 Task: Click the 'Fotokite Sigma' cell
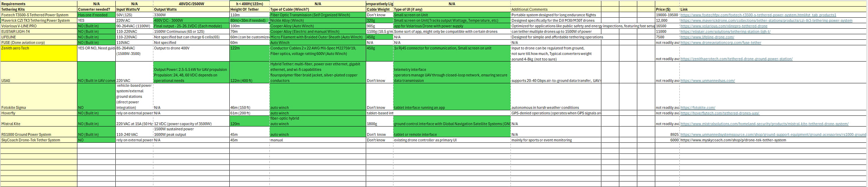click(39, 97)
